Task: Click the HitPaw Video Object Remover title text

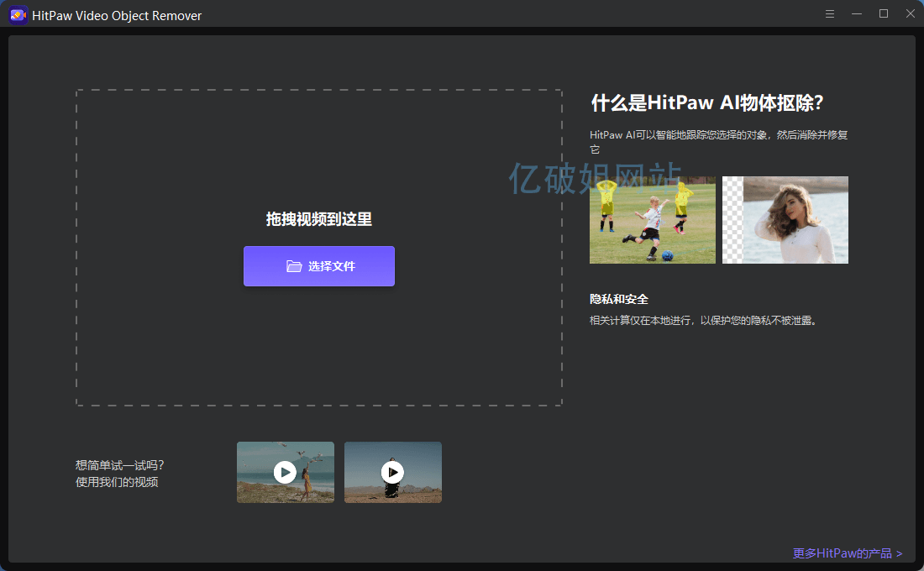Action: (x=117, y=15)
